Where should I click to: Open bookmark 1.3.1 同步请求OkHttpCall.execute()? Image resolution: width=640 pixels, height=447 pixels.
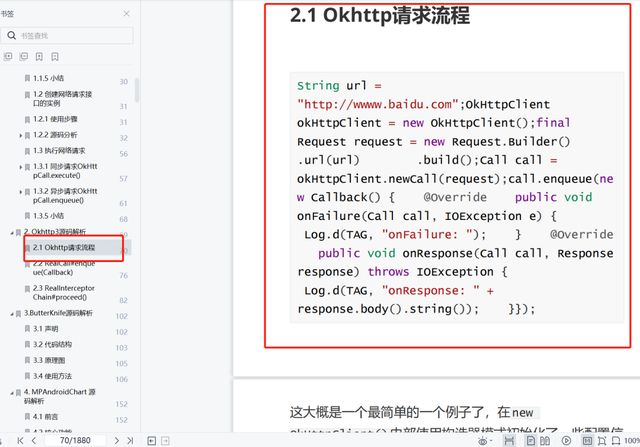pos(65,171)
